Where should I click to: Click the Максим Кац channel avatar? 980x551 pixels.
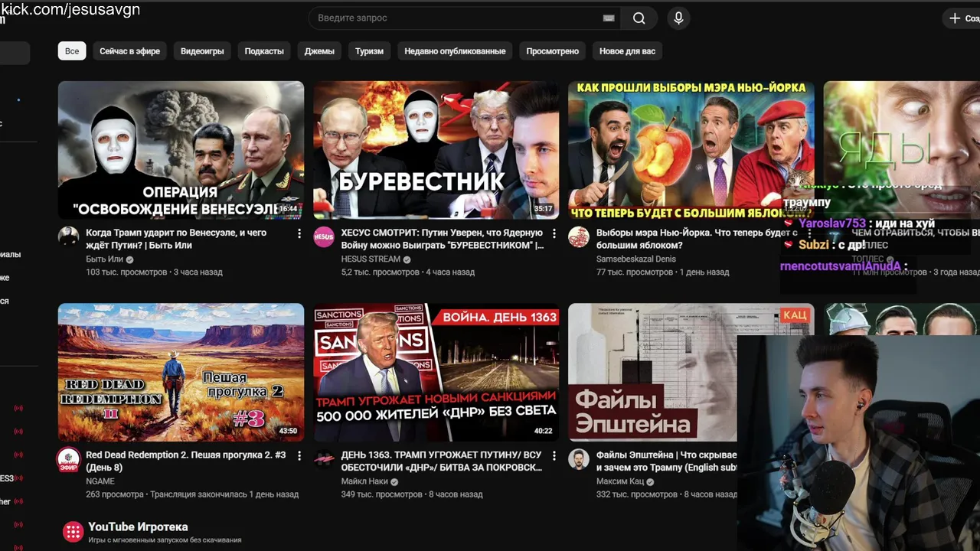click(579, 459)
